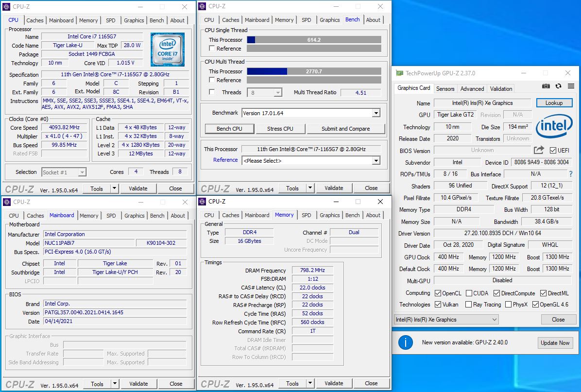Click info icon in GPU-Z update bar
This screenshot has height=392, width=581.
[x=405, y=342]
